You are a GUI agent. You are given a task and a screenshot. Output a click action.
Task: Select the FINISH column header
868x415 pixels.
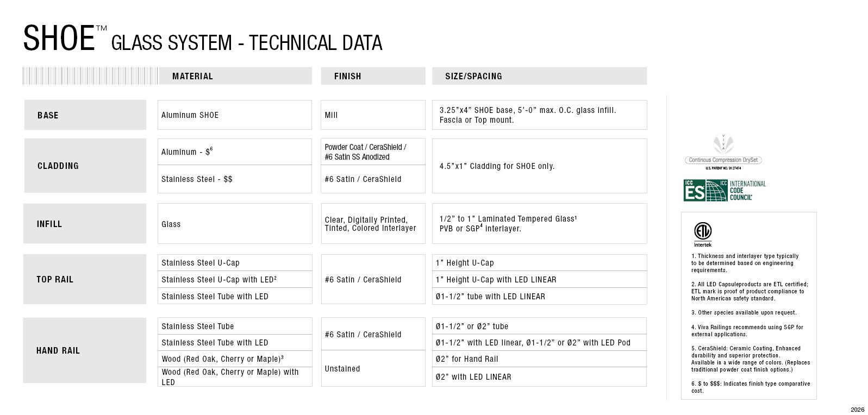coord(347,76)
